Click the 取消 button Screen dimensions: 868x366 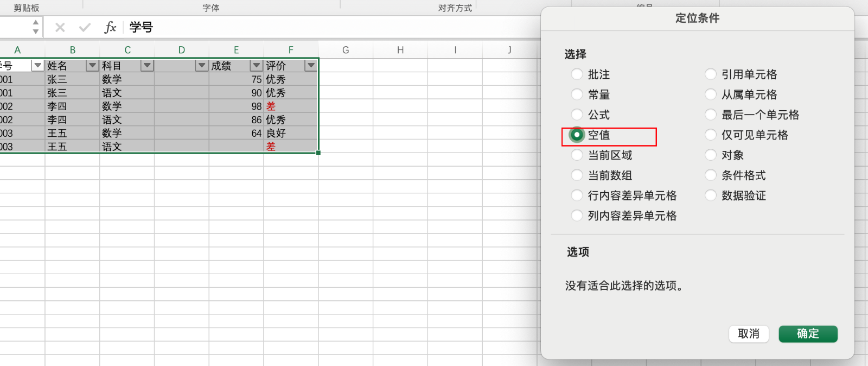click(749, 334)
